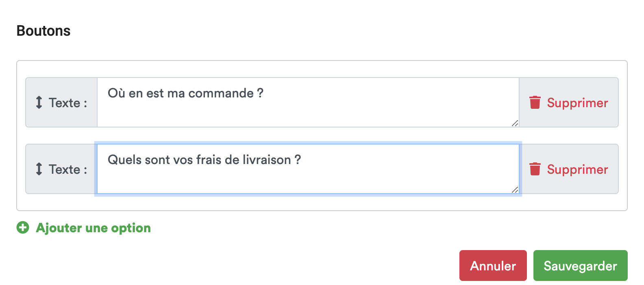Click the resize grip of the second text area
The height and width of the screenshot is (285, 644).
pos(515,190)
